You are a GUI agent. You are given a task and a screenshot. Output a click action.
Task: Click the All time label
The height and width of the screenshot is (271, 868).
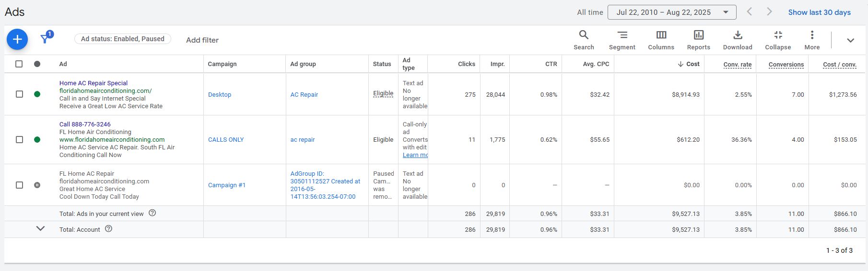click(x=590, y=12)
